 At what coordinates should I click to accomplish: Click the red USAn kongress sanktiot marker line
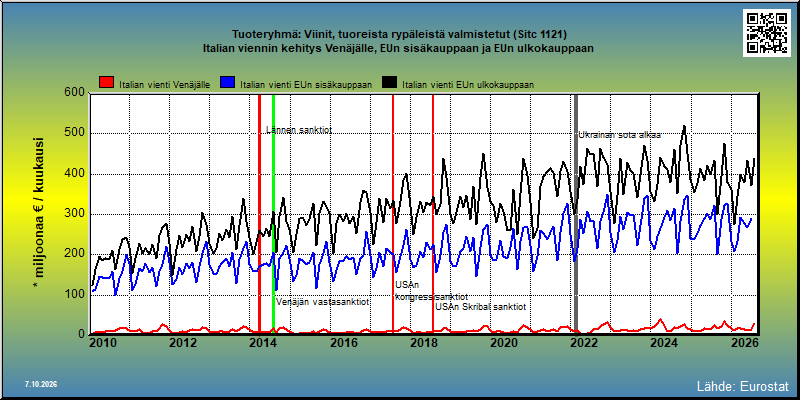click(x=393, y=214)
